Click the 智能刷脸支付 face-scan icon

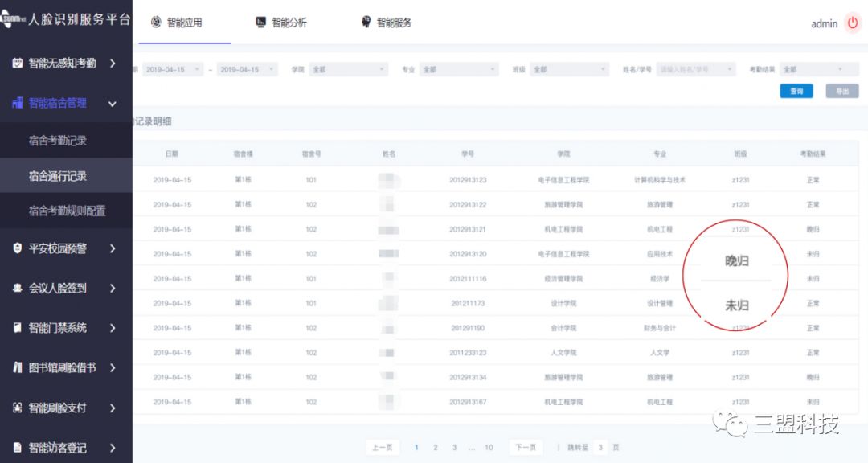[x=18, y=408]
